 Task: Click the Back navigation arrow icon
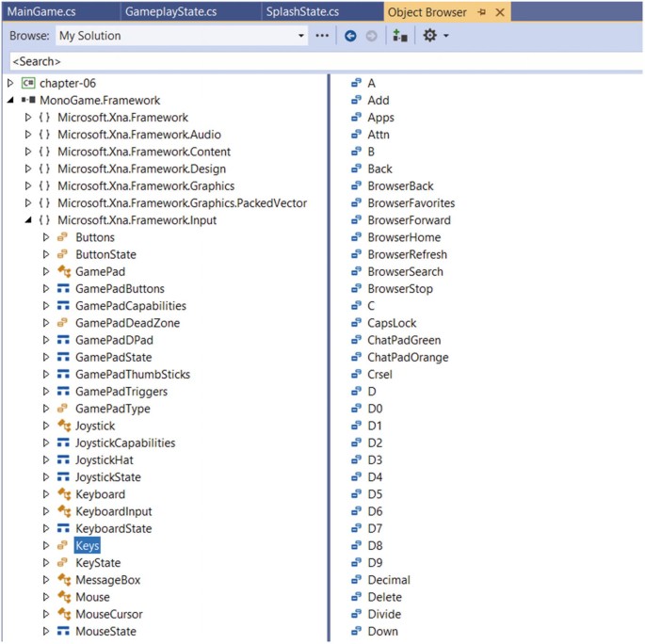click(350, 36)
